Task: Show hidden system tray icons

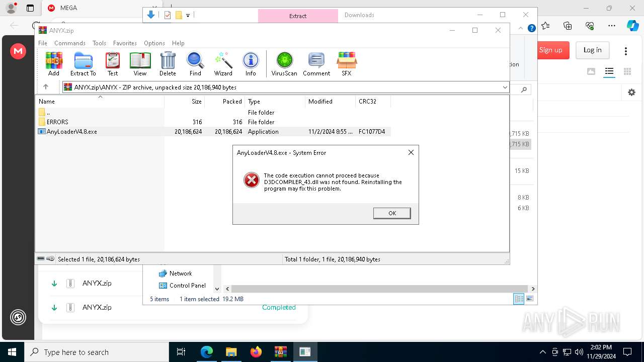Action: (x=542, y=352)
